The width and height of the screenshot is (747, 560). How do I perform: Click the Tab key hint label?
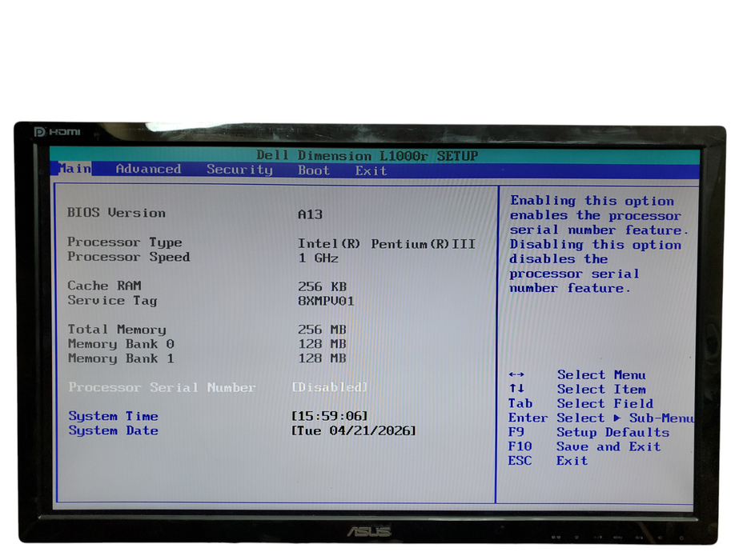tap(520, 403)
